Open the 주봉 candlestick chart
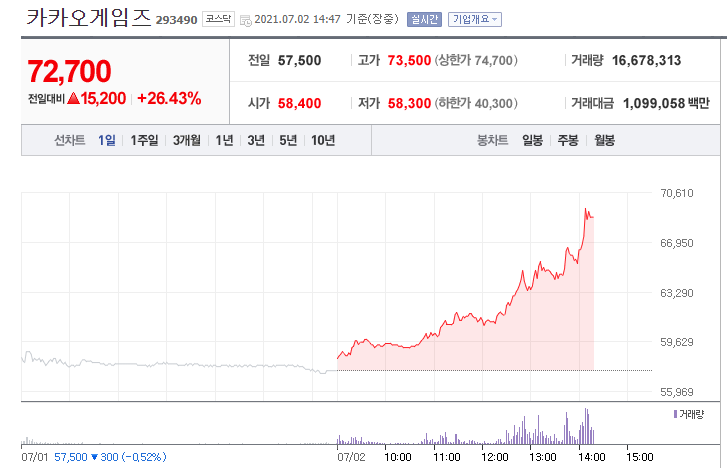 [568, 140]
